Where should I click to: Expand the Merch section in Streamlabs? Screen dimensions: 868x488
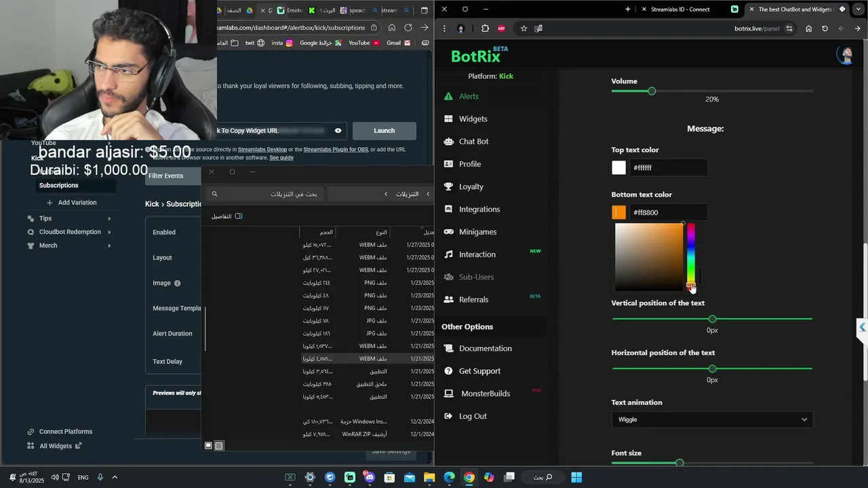tap(68, 245)
